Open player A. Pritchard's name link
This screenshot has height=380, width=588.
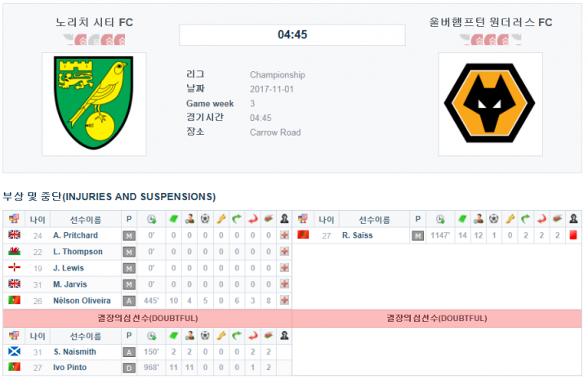tap(75, 235)
